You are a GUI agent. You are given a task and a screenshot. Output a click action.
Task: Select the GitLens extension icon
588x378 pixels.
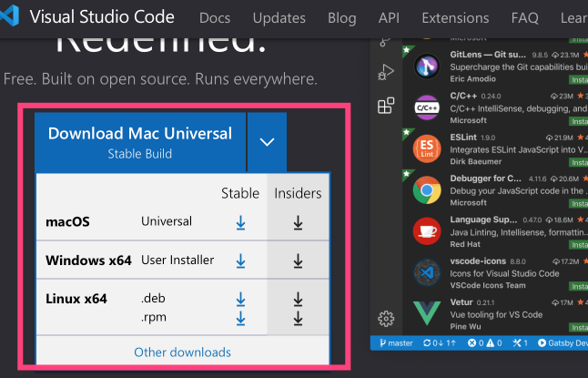pos(427,66)
